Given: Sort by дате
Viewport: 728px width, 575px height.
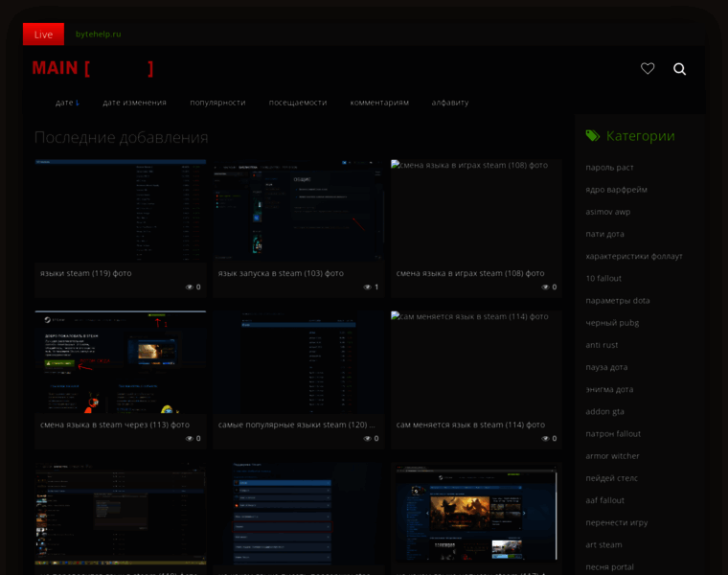Looking at the screenshot, I should (x=67, y=103).
